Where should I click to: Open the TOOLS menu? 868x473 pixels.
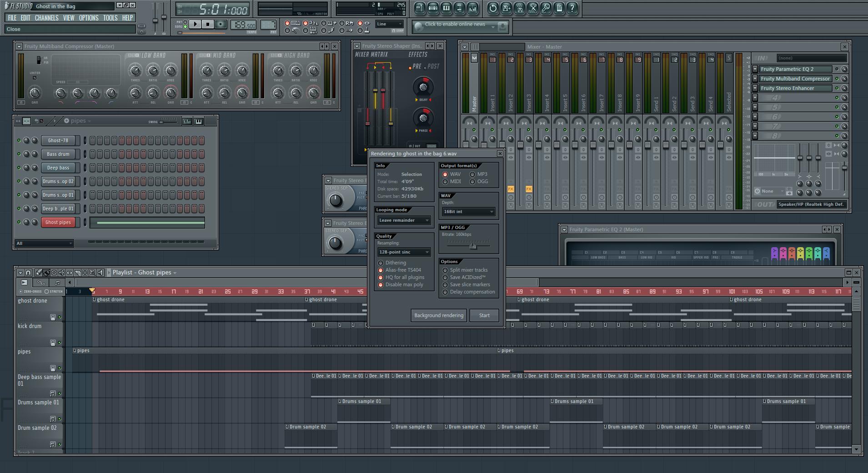(110, 18)
